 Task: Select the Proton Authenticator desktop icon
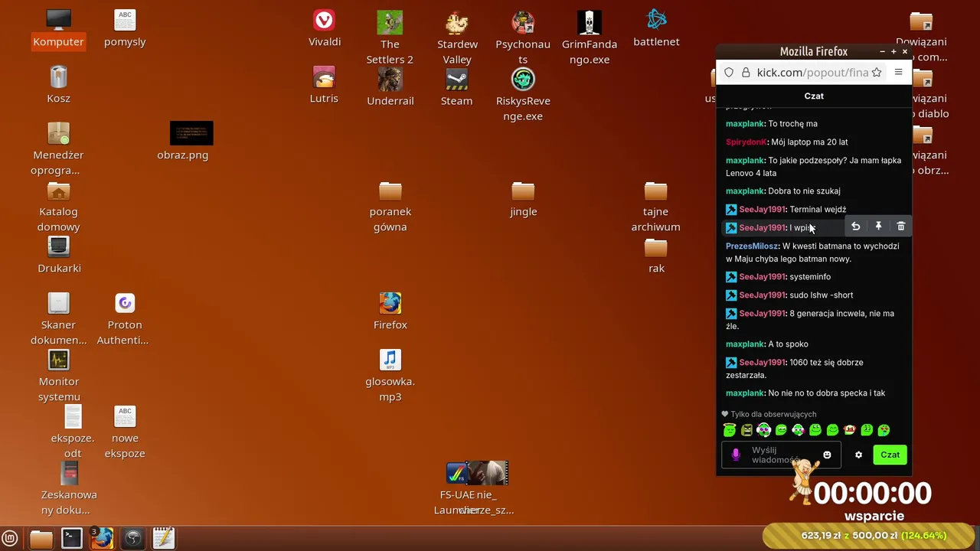click(125, 319)
